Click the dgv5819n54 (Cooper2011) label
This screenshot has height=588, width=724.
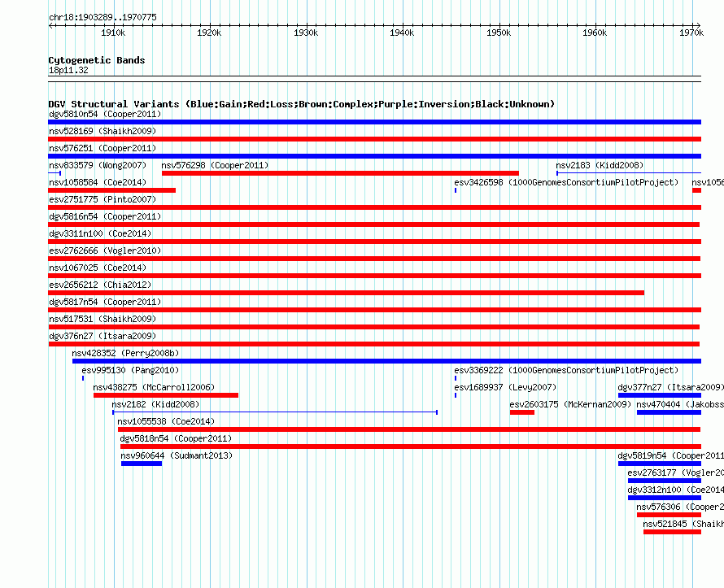(670, 455)
